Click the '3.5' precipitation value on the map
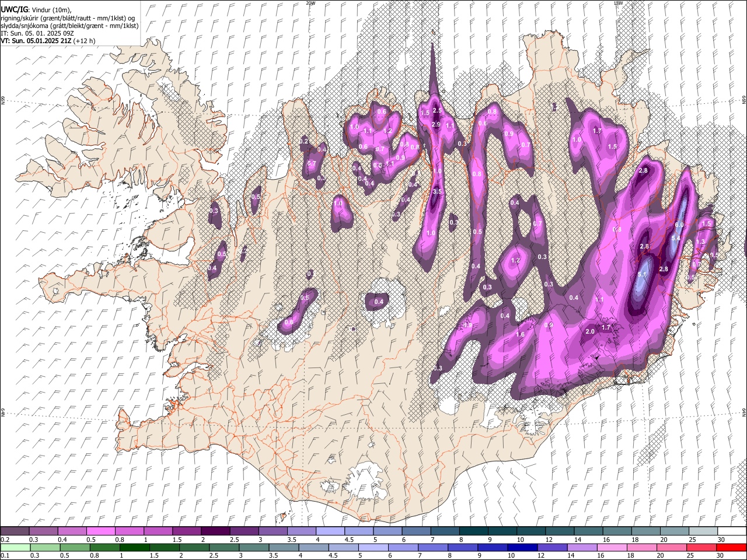The width and height of the screenshot is (747, 560). click(438, 191)
